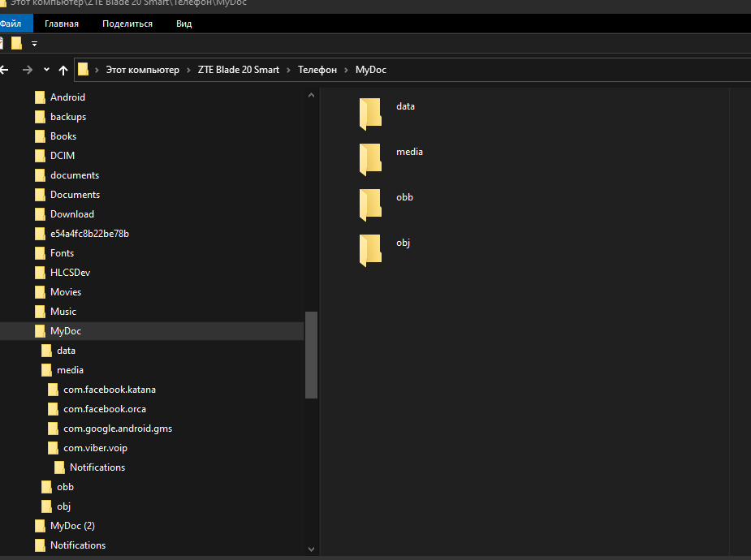This screenshot has height=560, width=751.
Task: Click the navigation pane vertical scrollbar thumb
Action: (x=310, y=355)
